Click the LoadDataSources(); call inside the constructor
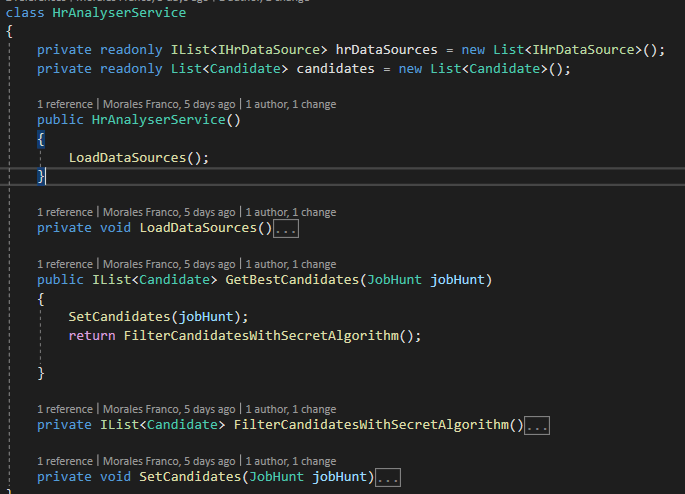The image size is (685, 494). click(x=139, y=158)
